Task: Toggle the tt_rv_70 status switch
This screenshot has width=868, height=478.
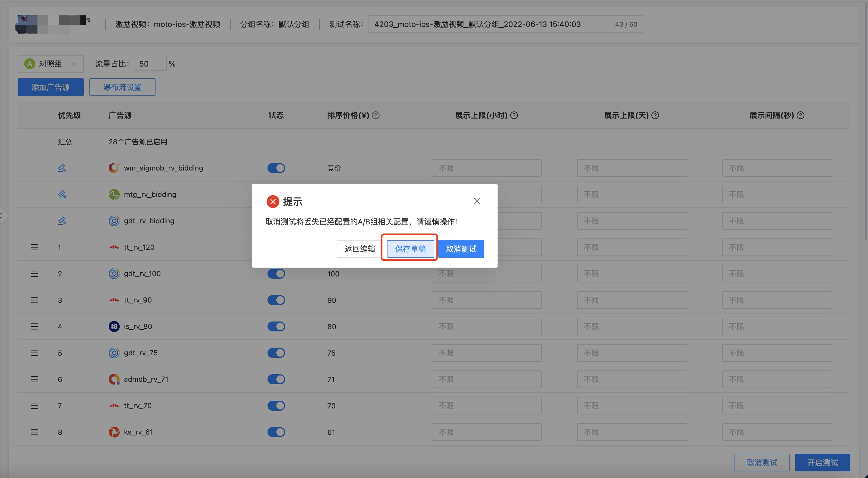Action: [276, 406]
